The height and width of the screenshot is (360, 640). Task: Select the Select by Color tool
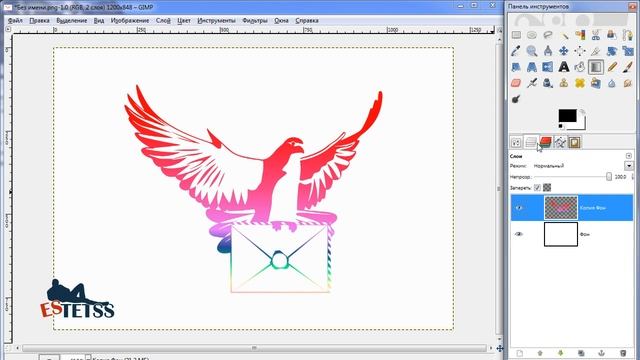(x=580, y=35)
